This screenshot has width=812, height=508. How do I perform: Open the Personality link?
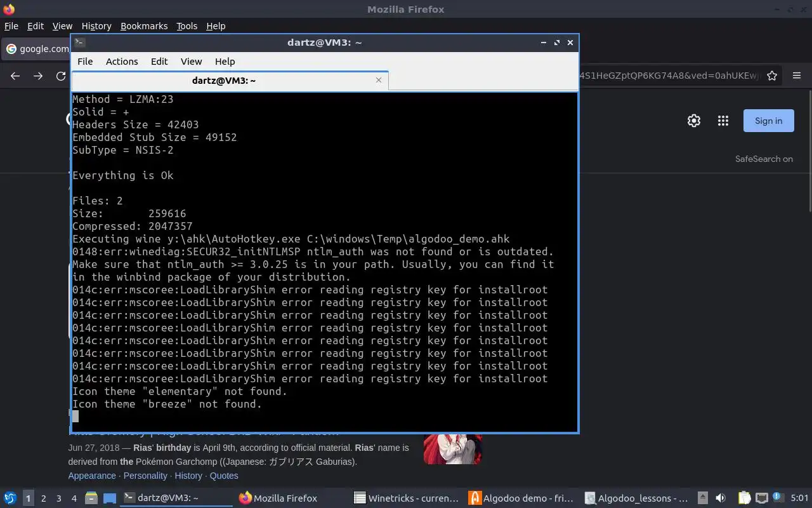[145, 476]
